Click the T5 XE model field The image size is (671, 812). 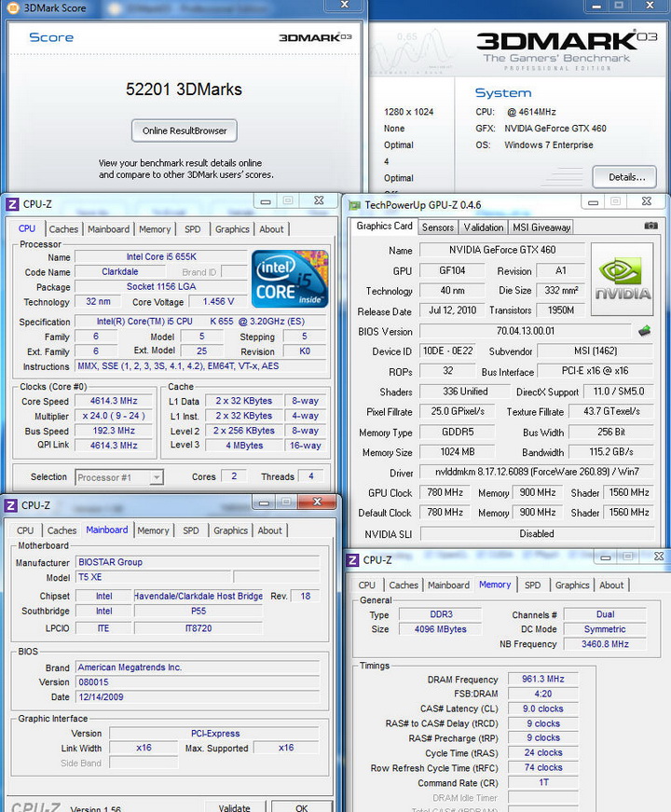(x=153, y=577)
